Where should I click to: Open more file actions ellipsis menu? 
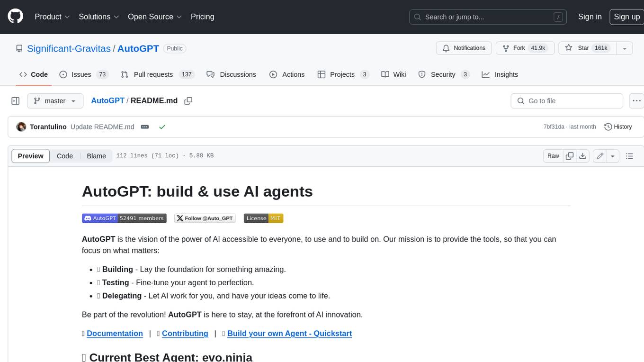[637, 101]
